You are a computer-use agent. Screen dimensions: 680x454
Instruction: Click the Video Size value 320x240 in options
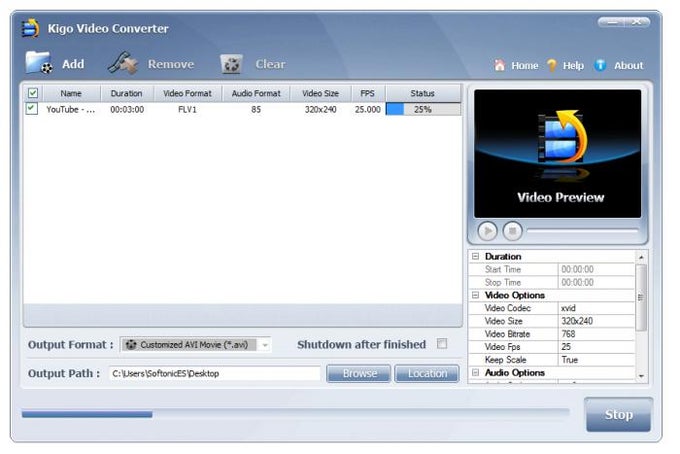596,321
